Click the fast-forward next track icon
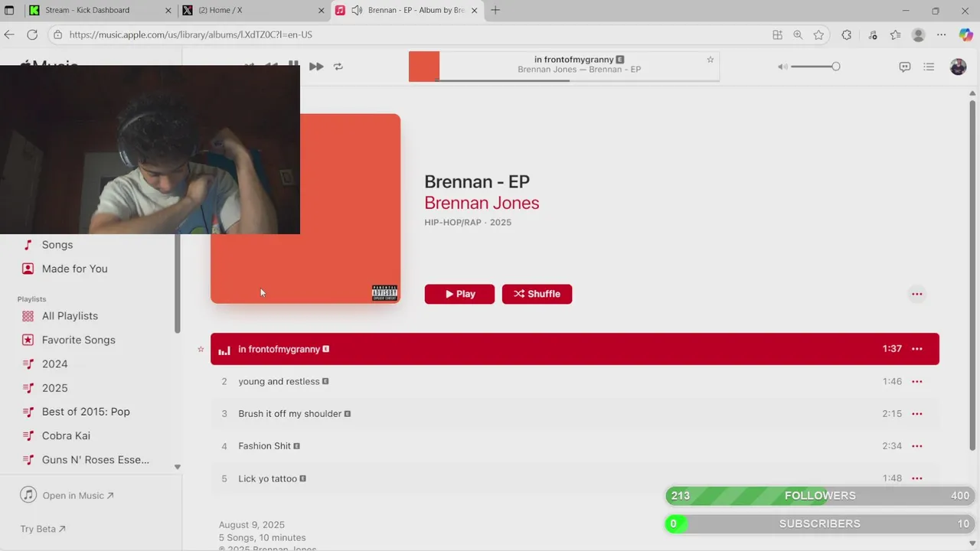Screen dimensions: 980x551 316,67
